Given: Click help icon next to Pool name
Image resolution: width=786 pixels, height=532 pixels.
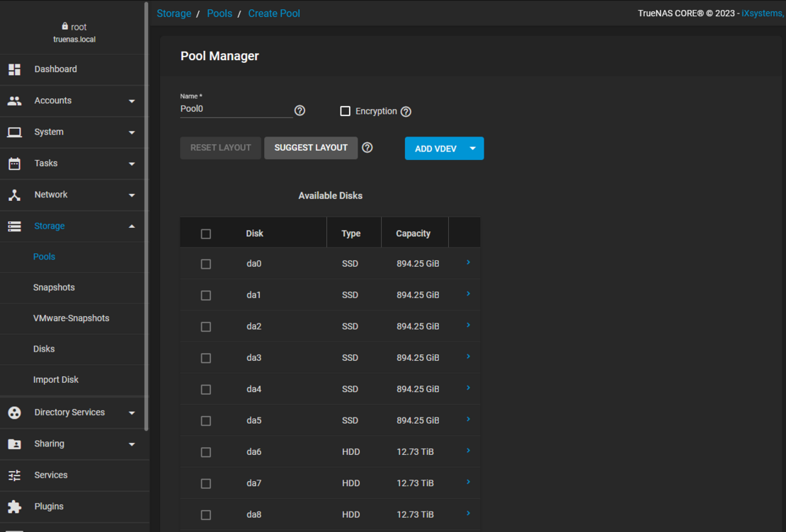Looking at the screenshot, I should pyautogui.click(x=300, y=110).
